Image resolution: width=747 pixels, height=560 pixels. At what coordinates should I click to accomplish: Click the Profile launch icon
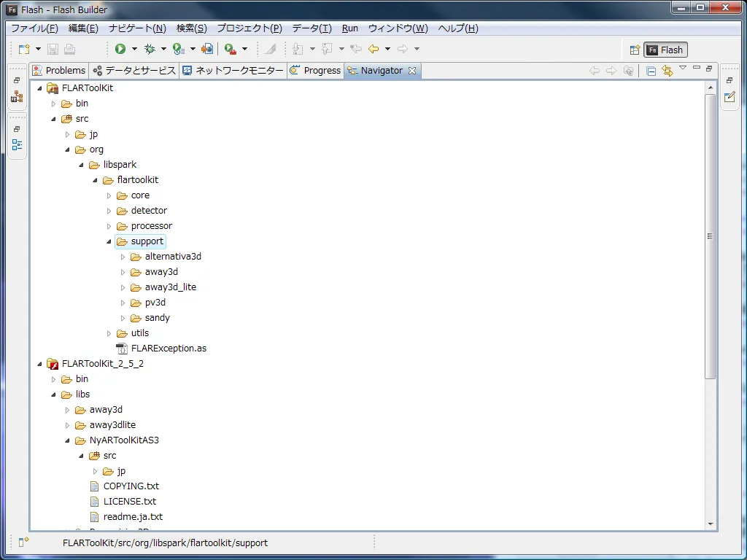point(179,49)
